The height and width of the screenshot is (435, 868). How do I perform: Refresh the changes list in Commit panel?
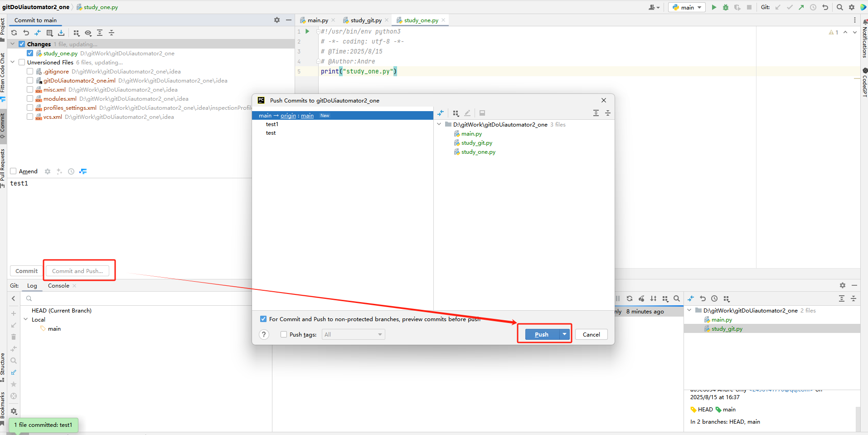(14, 33)
